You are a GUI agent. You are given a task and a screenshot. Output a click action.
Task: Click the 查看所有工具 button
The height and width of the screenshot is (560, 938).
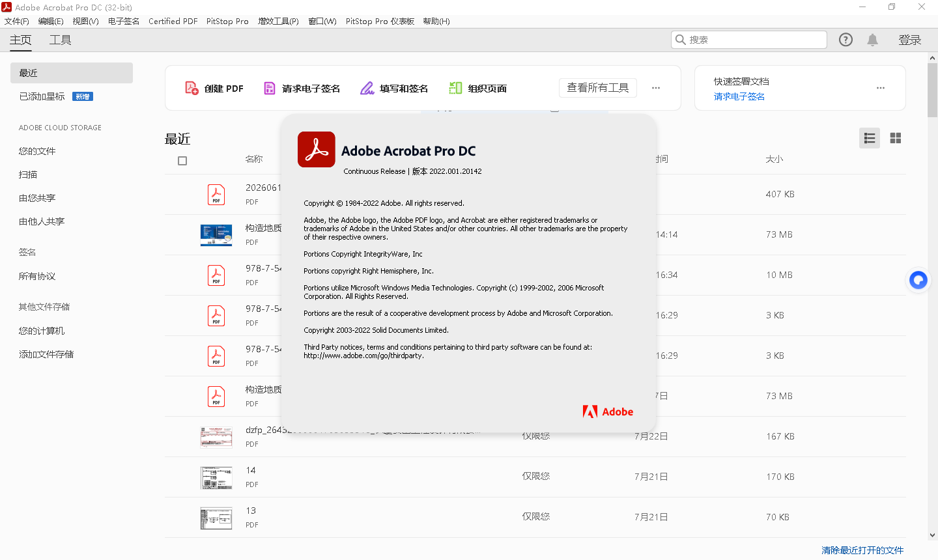point(598,88)
